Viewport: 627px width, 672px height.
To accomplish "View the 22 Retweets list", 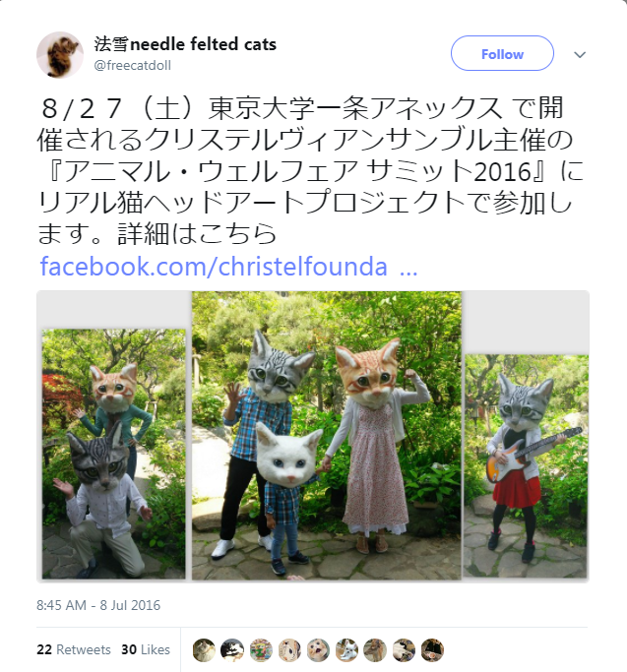I will tap(74, 649).
